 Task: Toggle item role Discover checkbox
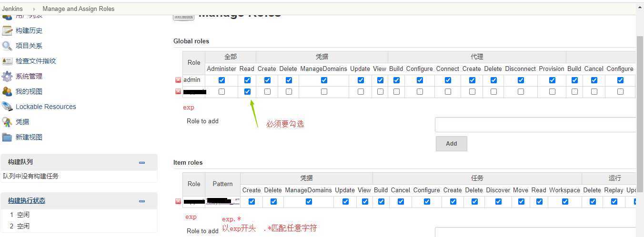(x=498, y=202)
